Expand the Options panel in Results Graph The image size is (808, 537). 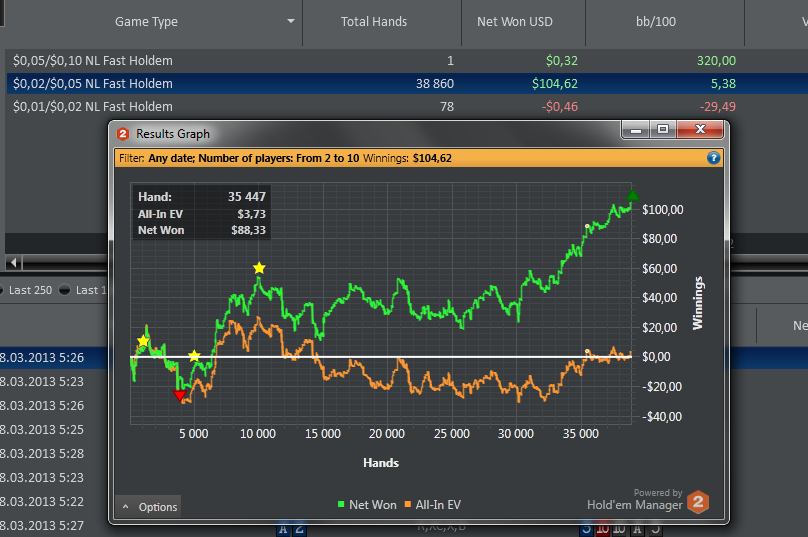[x=148, y=507]
